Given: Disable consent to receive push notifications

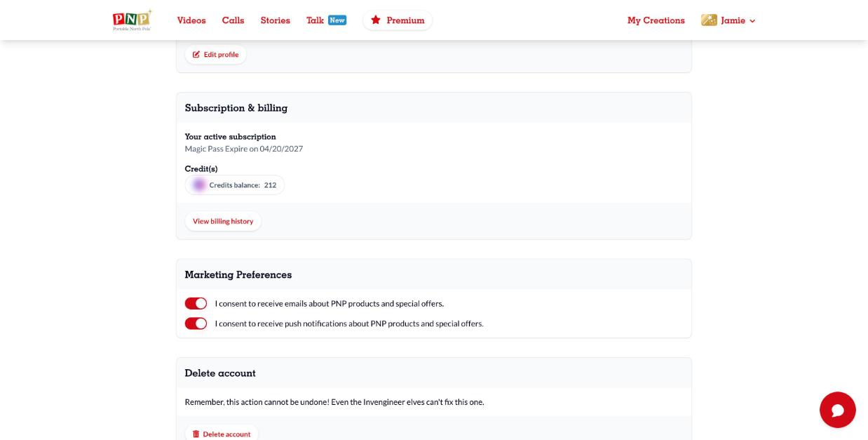Looking at the screenshot, I should (x=196, y=324).
